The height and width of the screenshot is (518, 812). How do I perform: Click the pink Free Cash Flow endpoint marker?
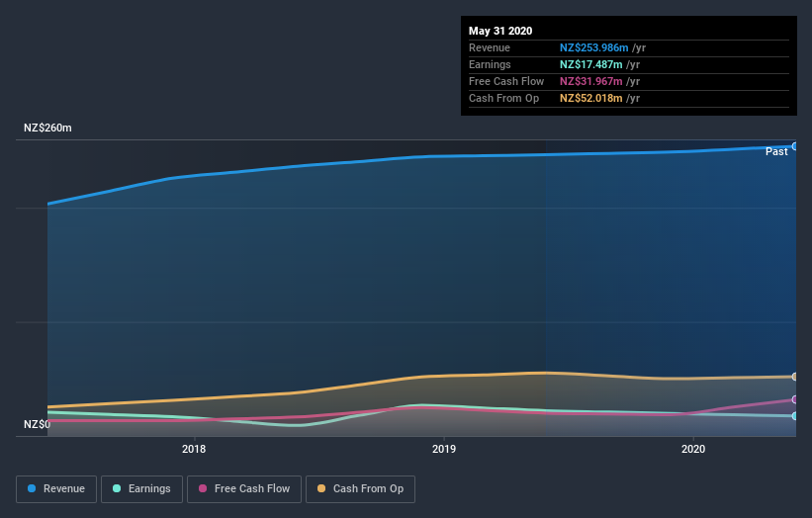795,399
